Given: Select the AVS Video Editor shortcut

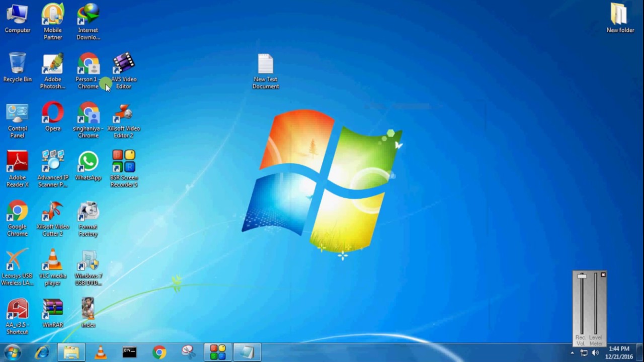Looking at the screenshot, I should pos(124,71).
